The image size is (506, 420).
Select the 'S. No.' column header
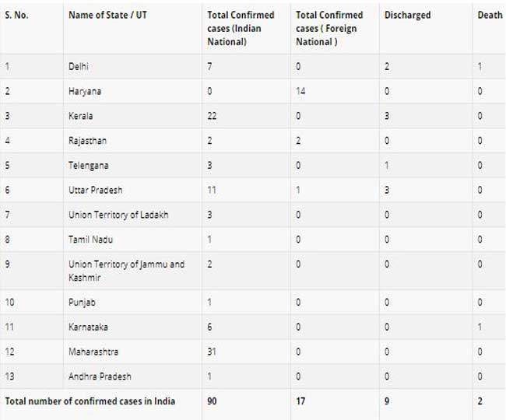tap(16, 15)
